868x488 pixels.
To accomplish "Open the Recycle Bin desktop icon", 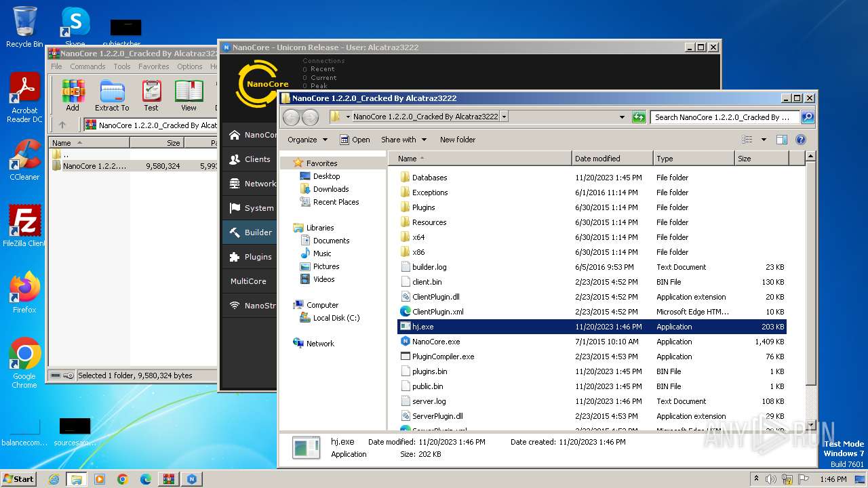I will [24, 27].
